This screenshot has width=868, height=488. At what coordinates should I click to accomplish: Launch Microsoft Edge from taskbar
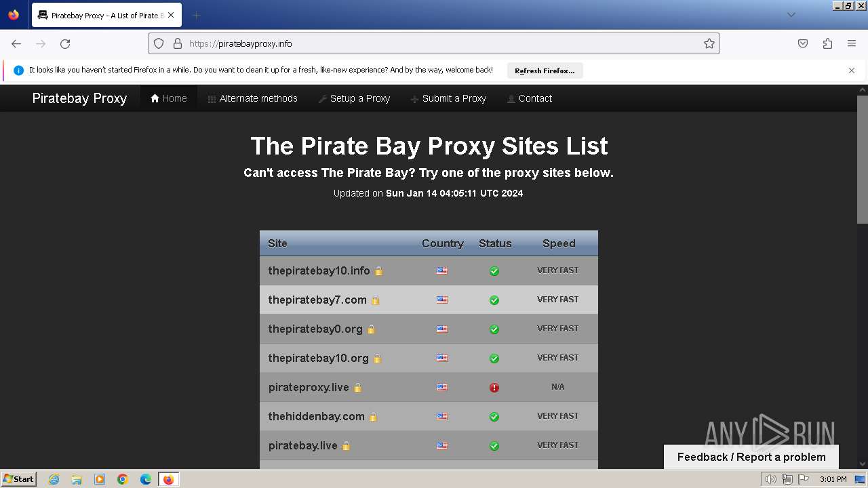pos(146,479)
